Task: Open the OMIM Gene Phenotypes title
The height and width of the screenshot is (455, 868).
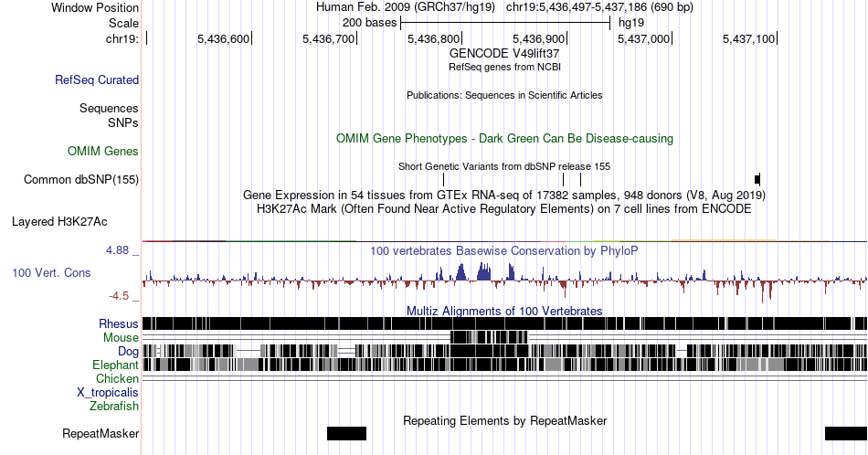Action: point(504,138)
